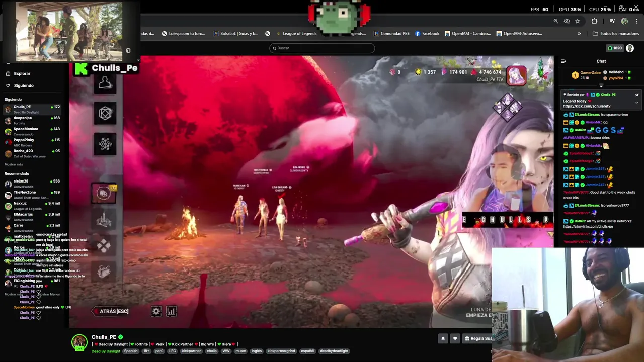Open the OpenIAM-Autoservi bookmark
Screen dimensions: 644x362
coord(519,34)
